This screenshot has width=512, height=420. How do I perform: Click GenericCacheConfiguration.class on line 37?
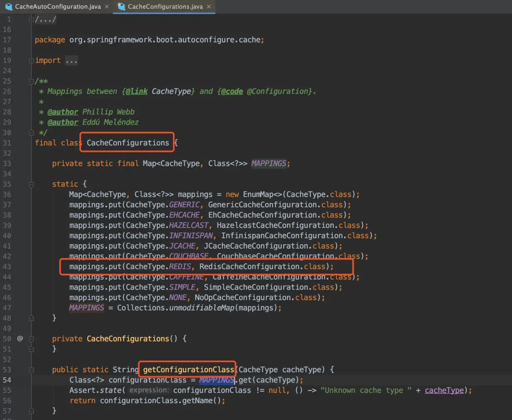pos(275,205)
